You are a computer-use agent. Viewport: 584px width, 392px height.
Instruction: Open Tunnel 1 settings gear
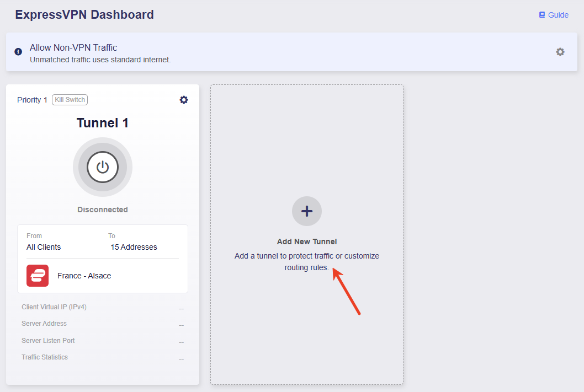tap(184, 100)
